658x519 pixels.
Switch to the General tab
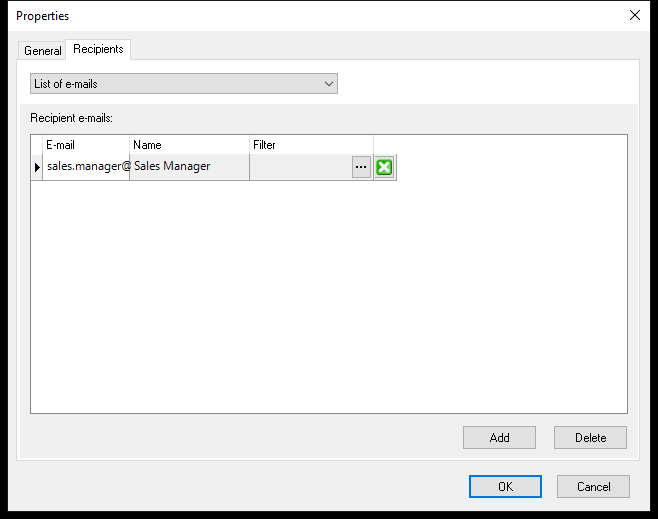pos(42,51)
